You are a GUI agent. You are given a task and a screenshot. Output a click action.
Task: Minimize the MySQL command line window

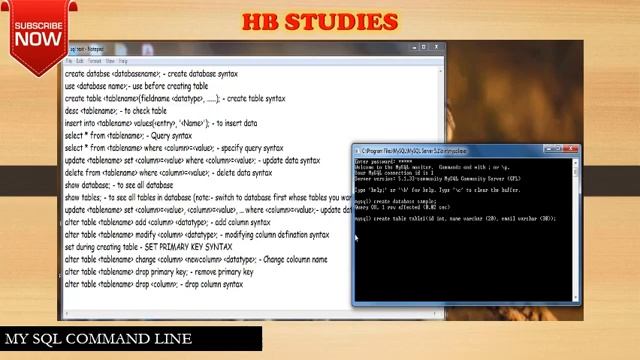pos(548,149)
